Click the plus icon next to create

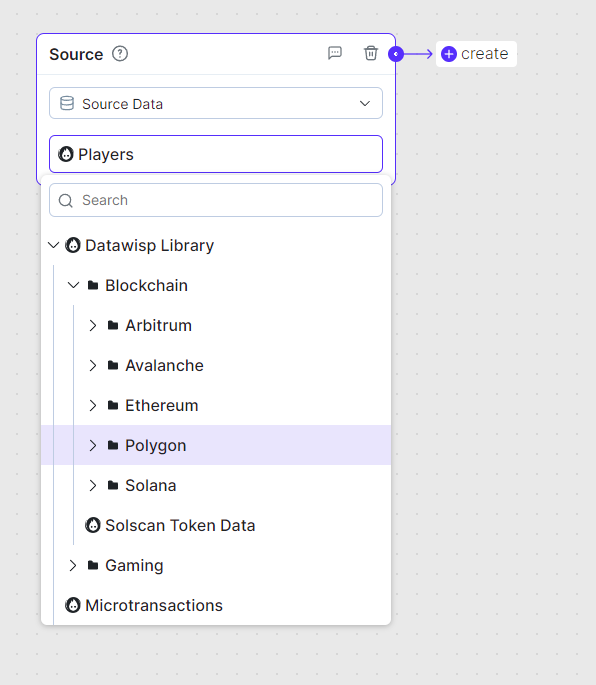[x=449, y=54]
